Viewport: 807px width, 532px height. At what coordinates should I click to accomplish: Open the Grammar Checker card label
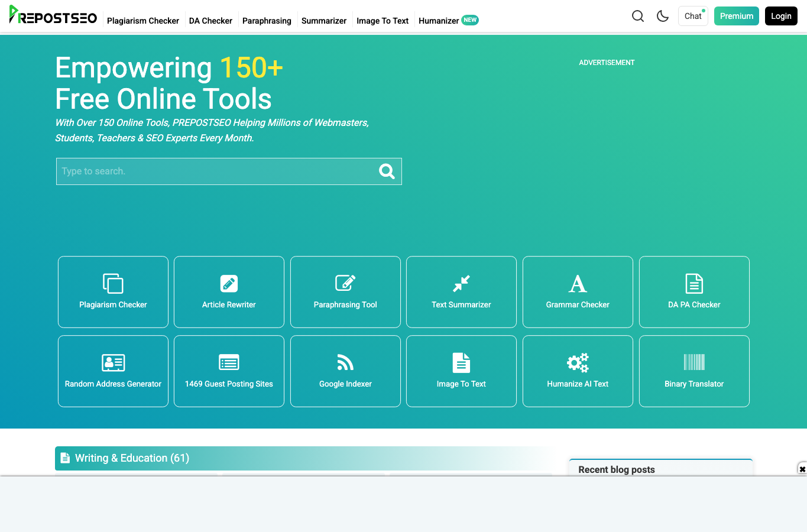578,304
